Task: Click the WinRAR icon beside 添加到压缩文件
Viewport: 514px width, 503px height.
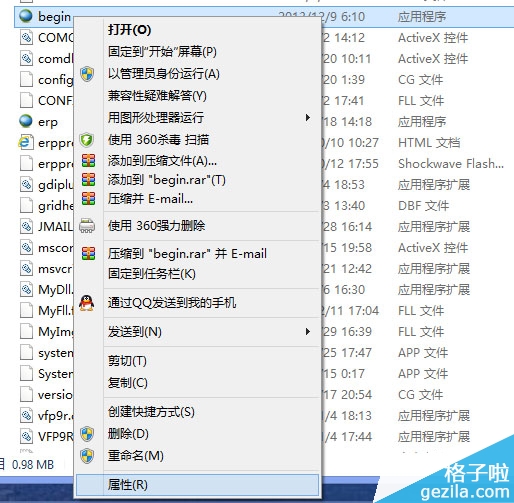Action: tap(88, 161)
